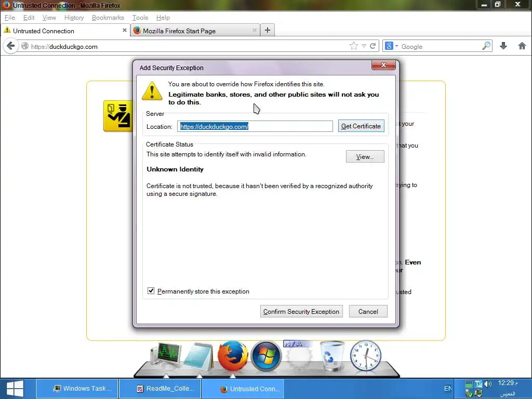
Task: Click the search magnifier icon
Action: click(x=486, y=46)
